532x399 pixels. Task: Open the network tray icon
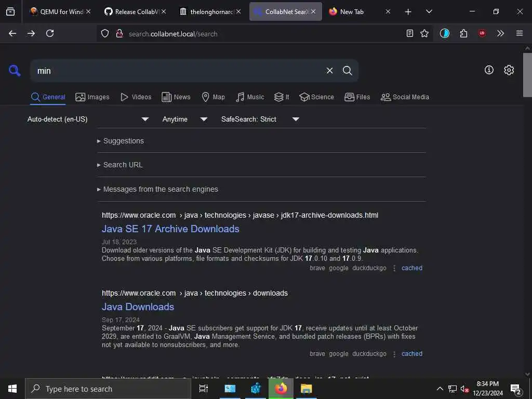point(453,389)
